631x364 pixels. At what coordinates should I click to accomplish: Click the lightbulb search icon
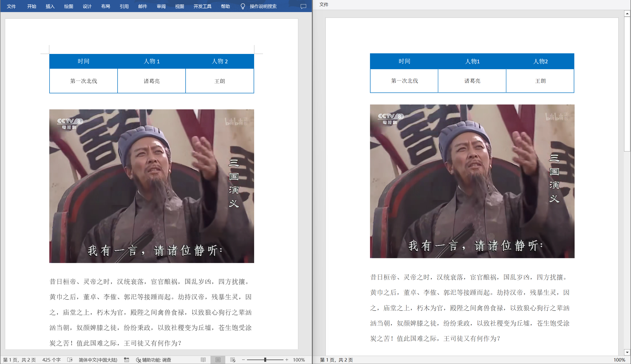click(x=243, y=6)
